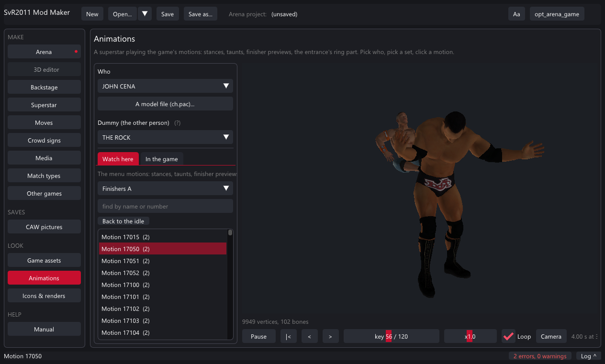The height and width of the screenshot is (364, 605).
Task: Show help (?) for Dummy option
Action: [177, 123]
